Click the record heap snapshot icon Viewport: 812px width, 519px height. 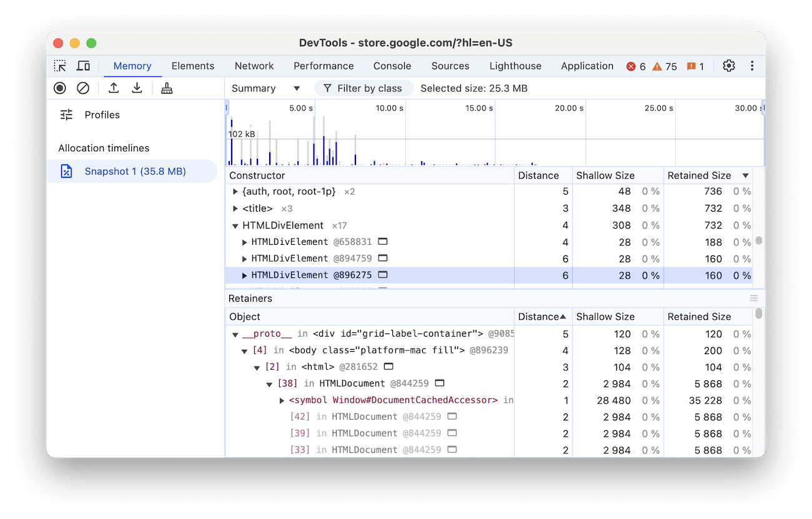[59, 87]
